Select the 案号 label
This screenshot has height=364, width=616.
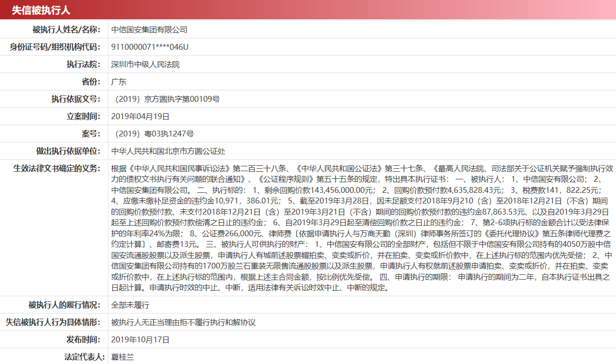(91, 134)
